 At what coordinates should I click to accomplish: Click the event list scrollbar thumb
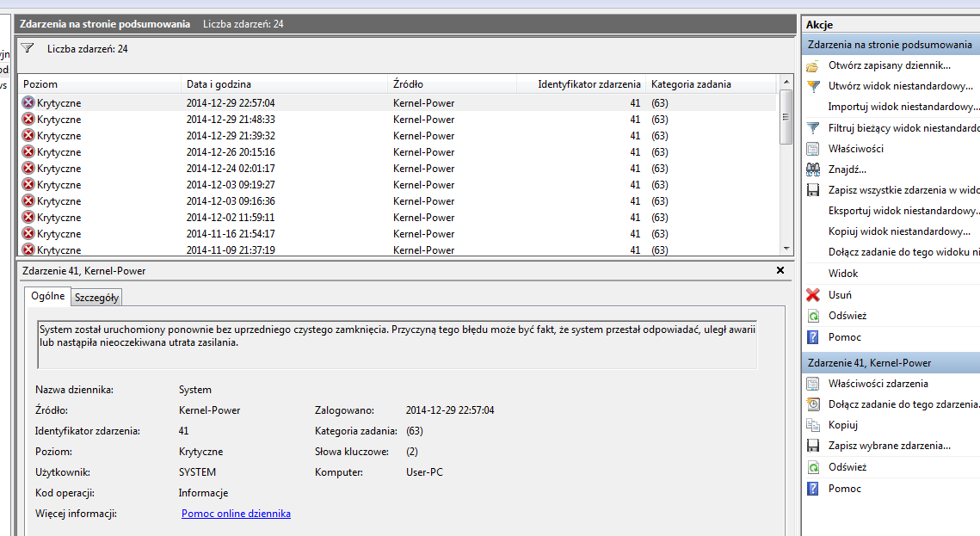[786, 117]
